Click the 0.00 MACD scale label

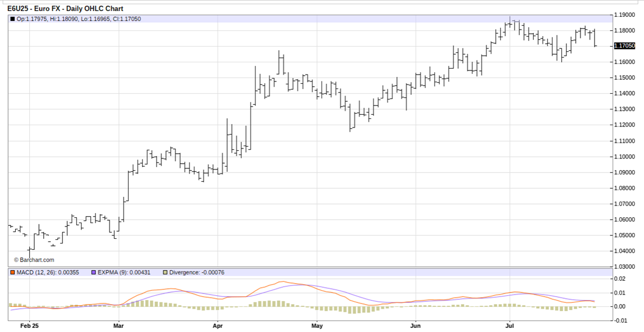point(620,306)
